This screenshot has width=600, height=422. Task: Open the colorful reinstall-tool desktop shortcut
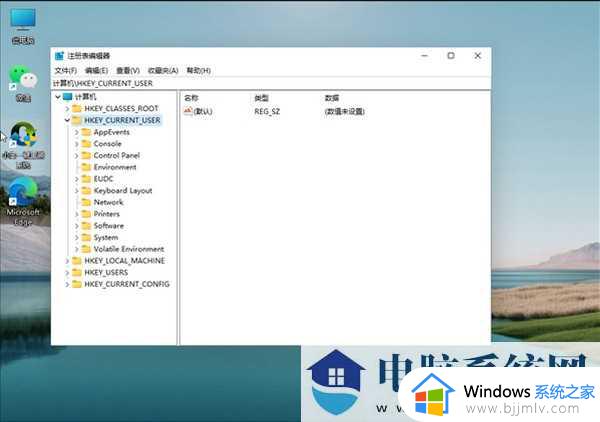[23, 145]
